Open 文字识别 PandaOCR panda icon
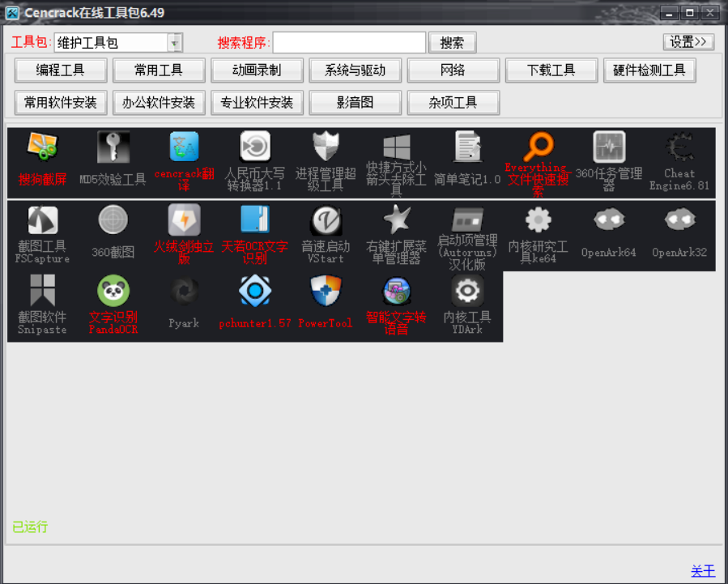Image resolution: width=728 pixels, height=584 pixels. coord(113,291)
